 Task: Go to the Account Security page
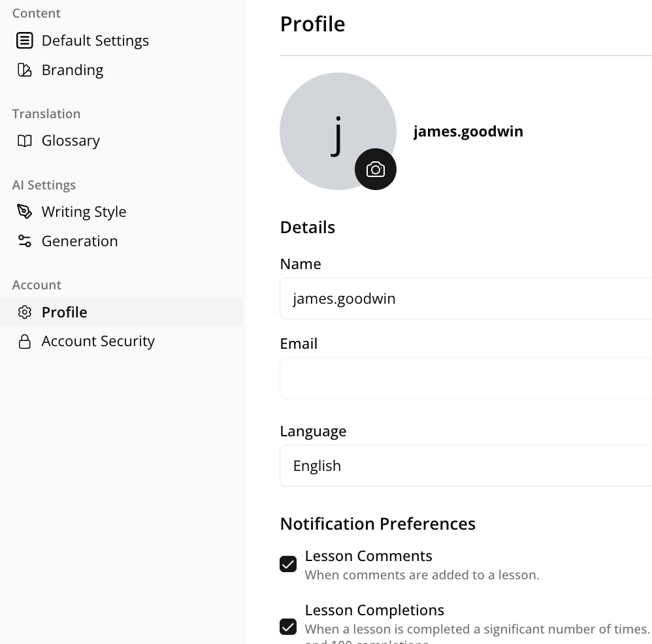[98, 342]
